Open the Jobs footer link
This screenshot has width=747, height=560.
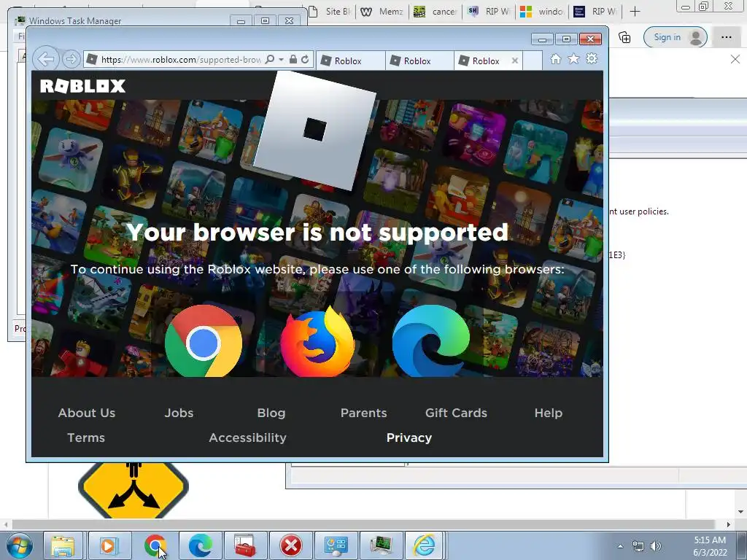pyautogui.click(x=179, y=413)
